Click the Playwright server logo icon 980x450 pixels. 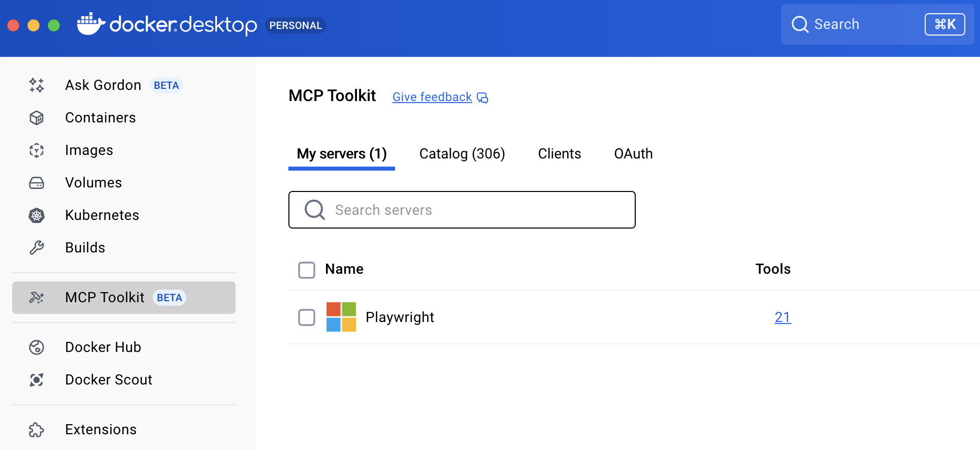click(x=341, y=317)
